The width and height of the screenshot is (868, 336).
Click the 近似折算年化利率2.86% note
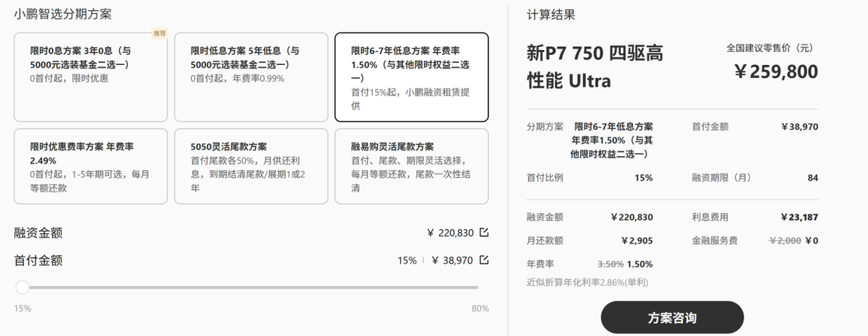[x=589, y=283]
